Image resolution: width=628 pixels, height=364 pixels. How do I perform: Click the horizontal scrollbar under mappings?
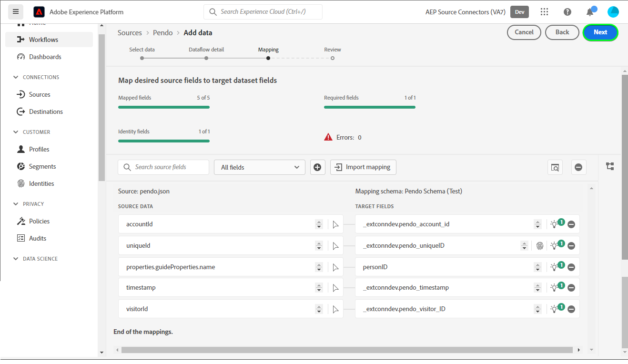[346, 350]
